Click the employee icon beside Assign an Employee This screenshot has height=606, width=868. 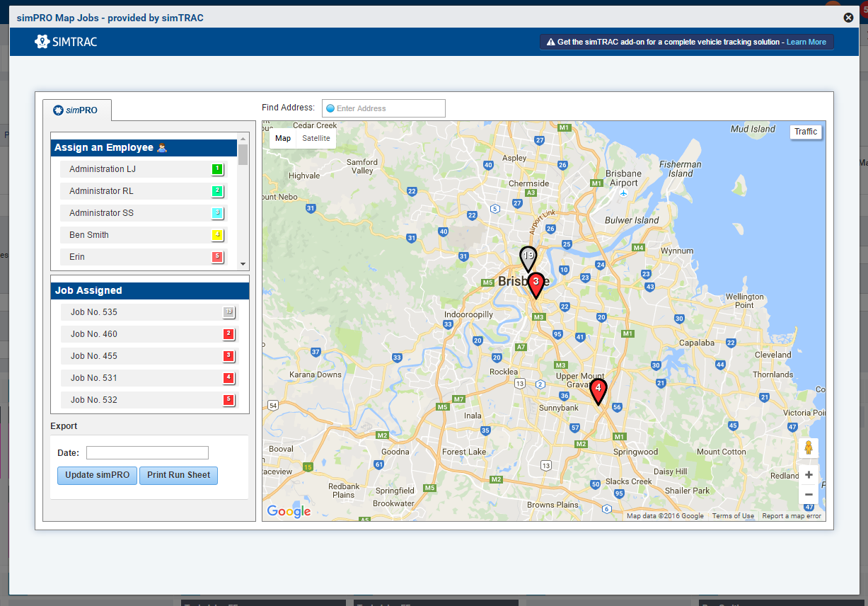click(x=162, y=147)
